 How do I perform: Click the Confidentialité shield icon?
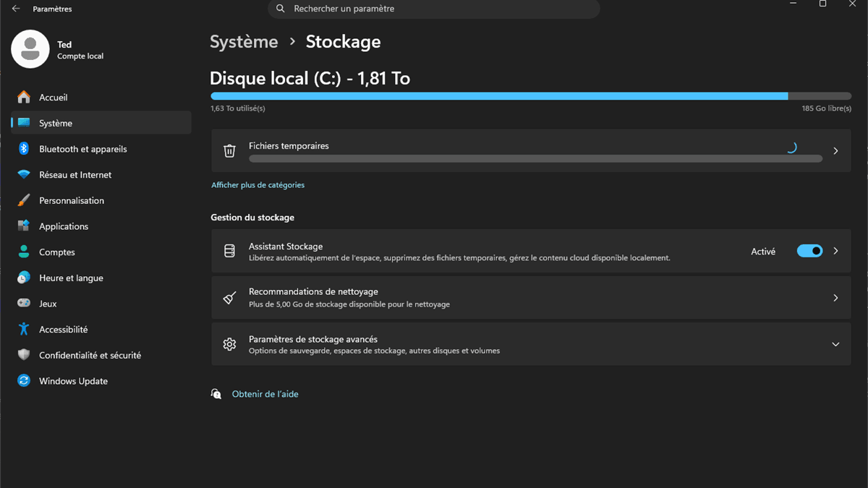tap(24, 355)
